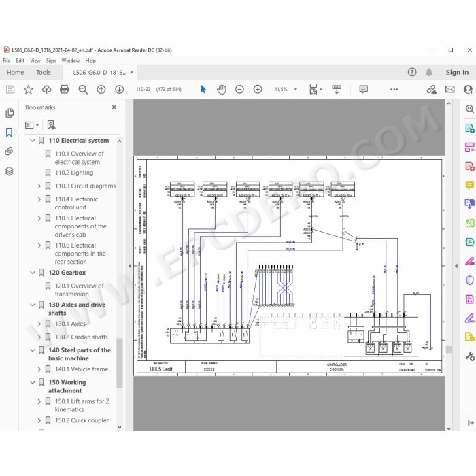Add a sticky note comment icon

click(x=363, y=89)
